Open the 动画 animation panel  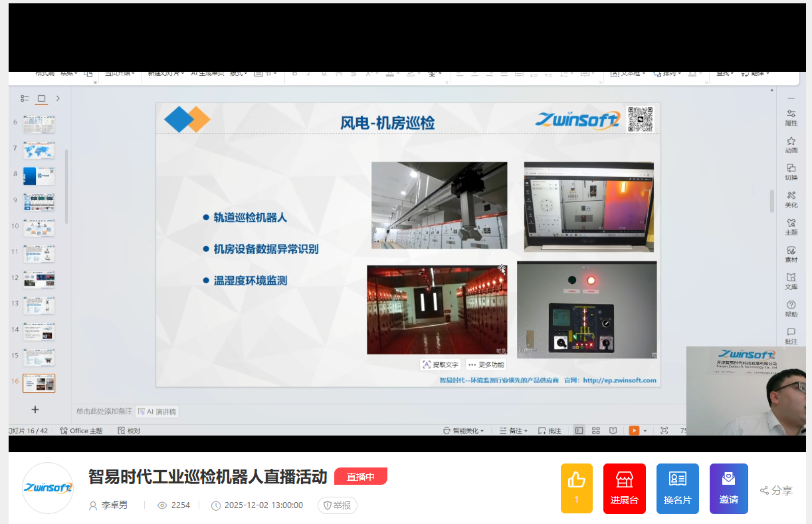tap(791, 144)
